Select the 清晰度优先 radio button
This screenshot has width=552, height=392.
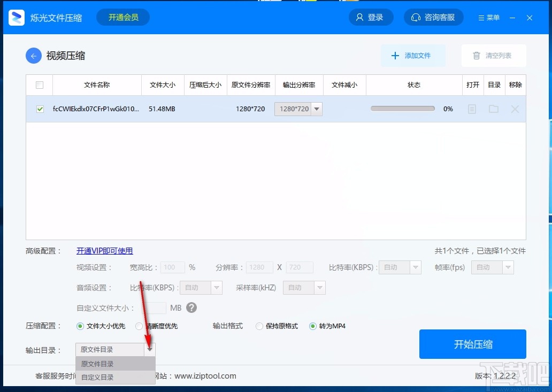tap(139, 326)
